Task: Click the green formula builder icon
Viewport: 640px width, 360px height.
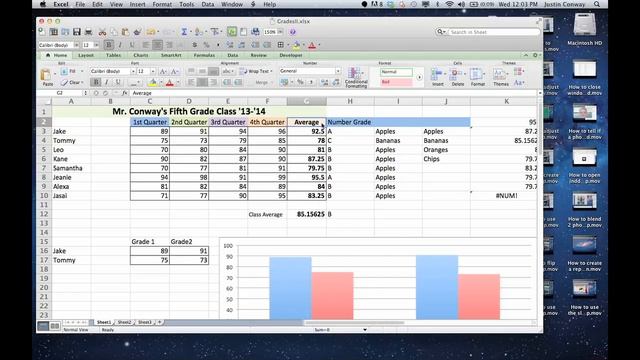Action: (232, 32)
